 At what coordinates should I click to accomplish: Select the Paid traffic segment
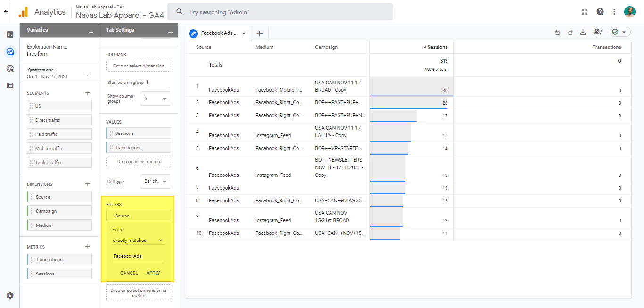coord(59,134)
